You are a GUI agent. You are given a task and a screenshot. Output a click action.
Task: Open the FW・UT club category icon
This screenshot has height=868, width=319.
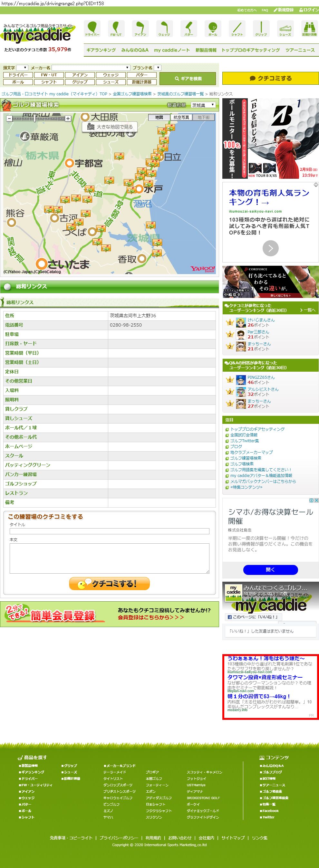116,28
